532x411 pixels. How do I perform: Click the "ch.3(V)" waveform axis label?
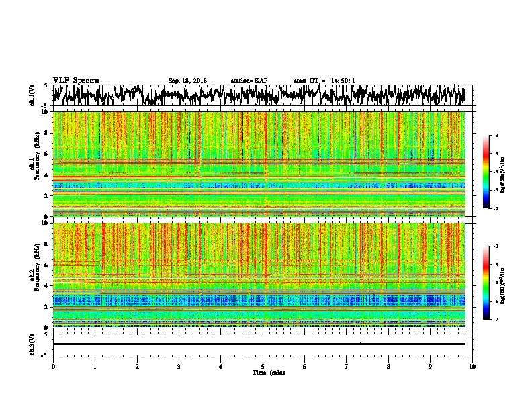pyautogui.click(x=32, y=345)
